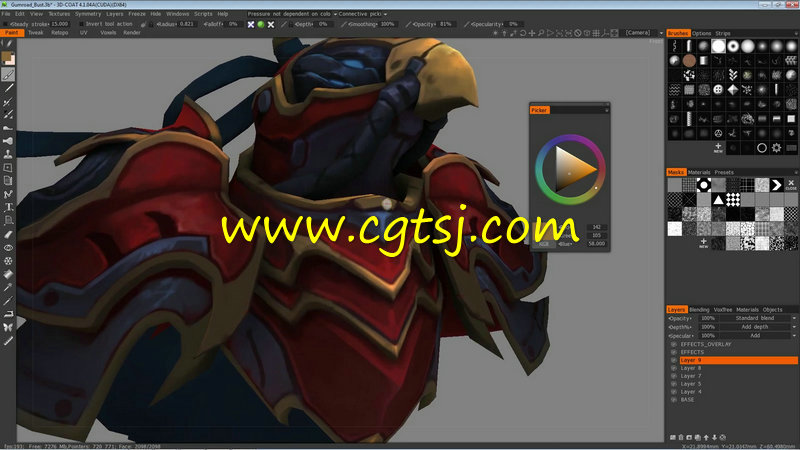This screenshot has height=450, width=800.
Task: Toggle visibility of BASE layer
Action: (x=673, y=399)
